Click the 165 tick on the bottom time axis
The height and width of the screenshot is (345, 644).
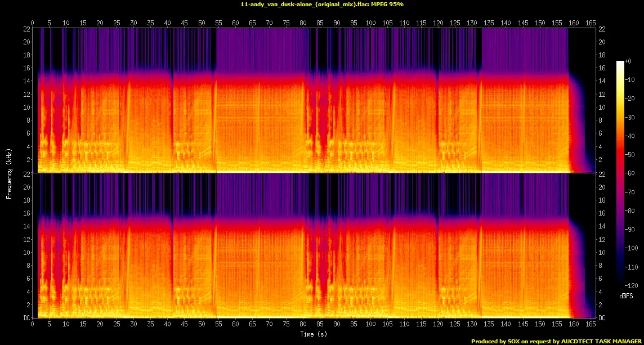591,325
